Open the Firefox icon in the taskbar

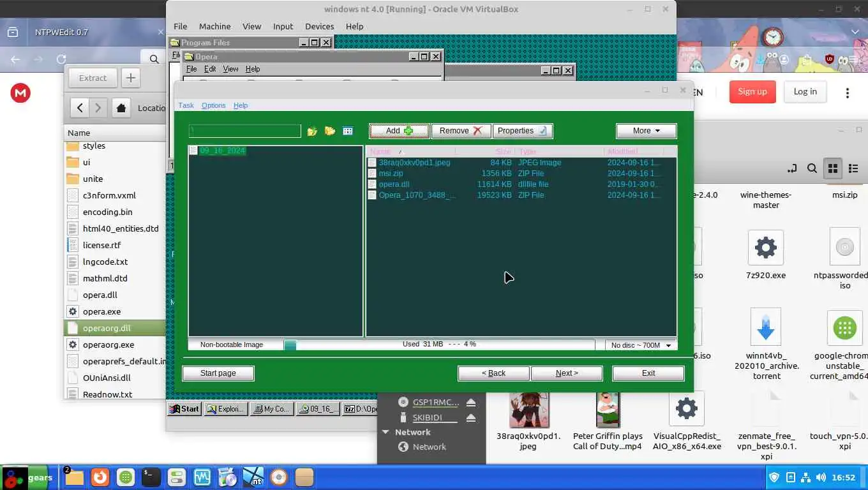tap(100, 477)
